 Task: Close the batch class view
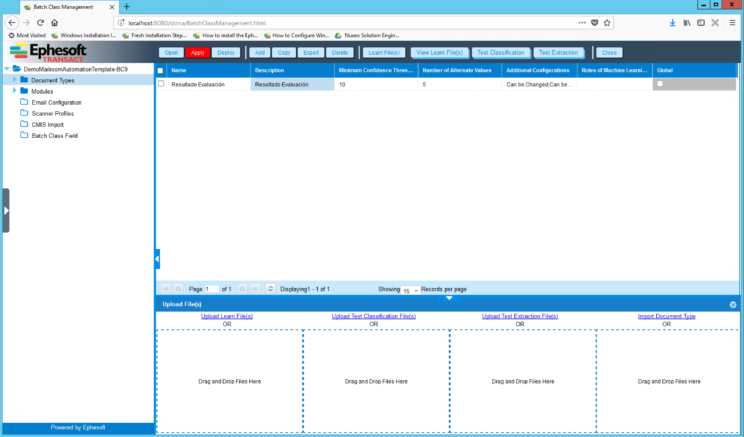click(609, 53)
